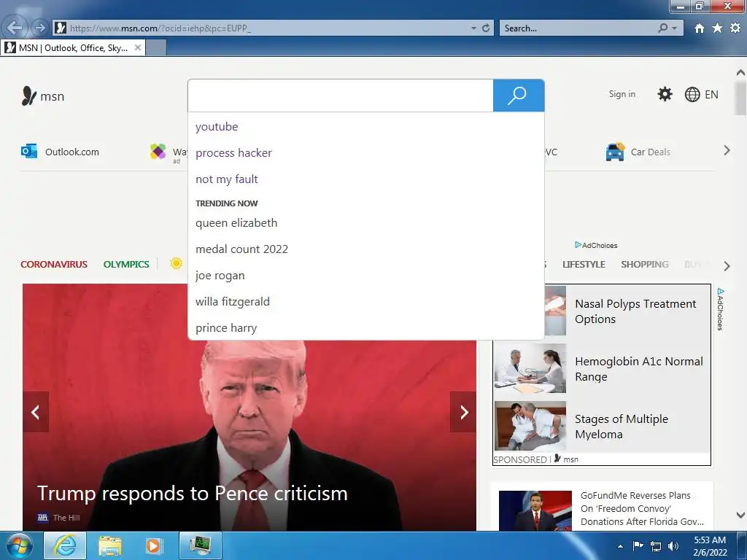Launch Windows Media Player from taskbar

[x=153, y=545]
